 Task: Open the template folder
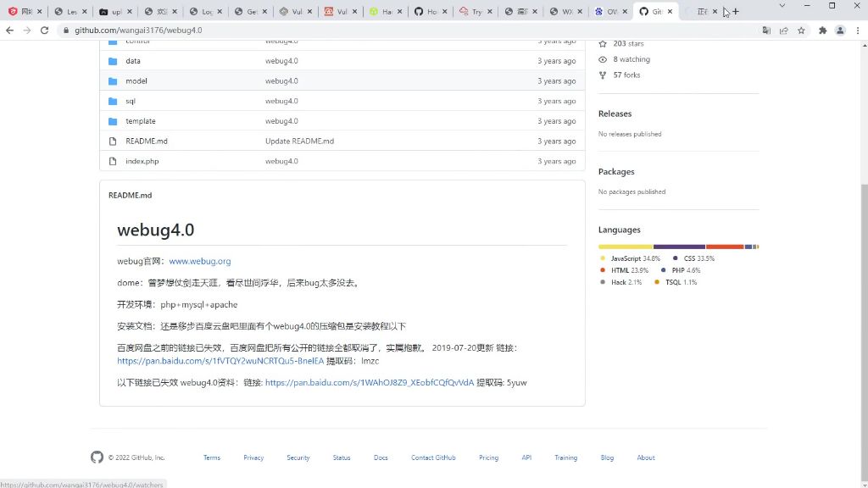(x=141, y=121)
